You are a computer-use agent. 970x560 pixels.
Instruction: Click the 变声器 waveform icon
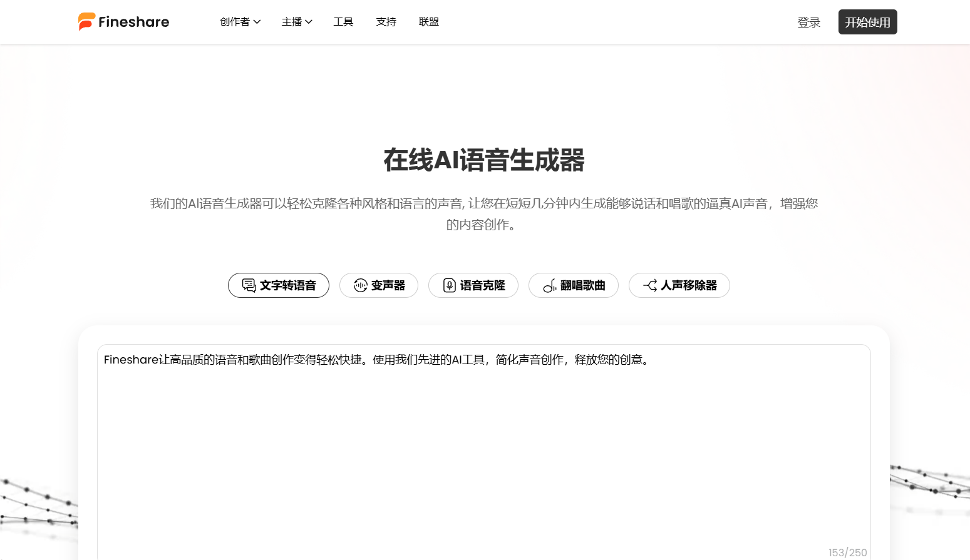pyautogui.click(x=360, y=285)
